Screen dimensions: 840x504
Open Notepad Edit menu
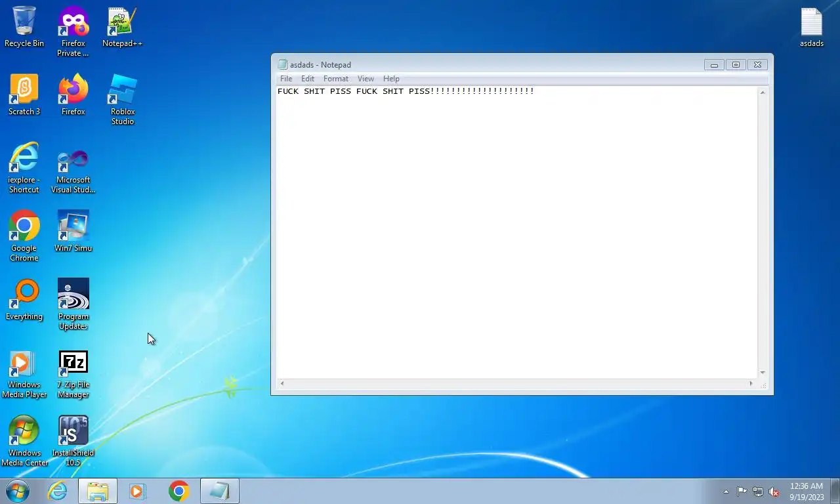[x=308, y=79]
